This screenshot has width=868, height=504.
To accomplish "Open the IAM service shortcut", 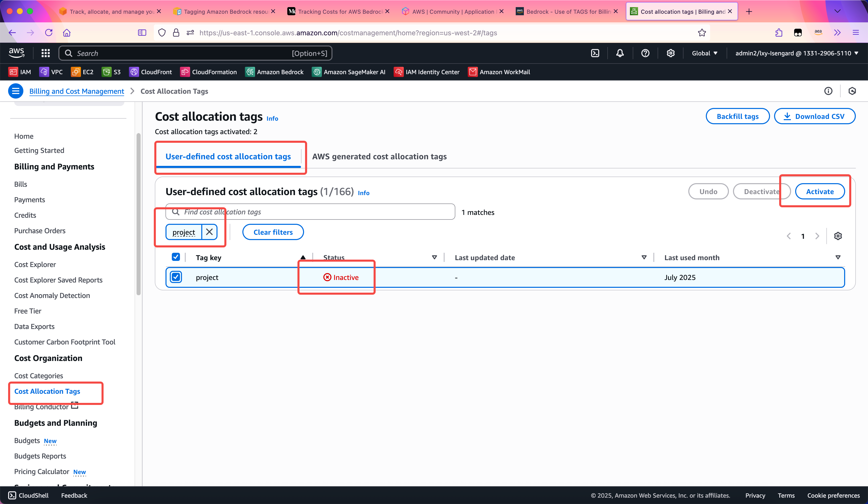I will pyautogui.click(x=20, y=72).
